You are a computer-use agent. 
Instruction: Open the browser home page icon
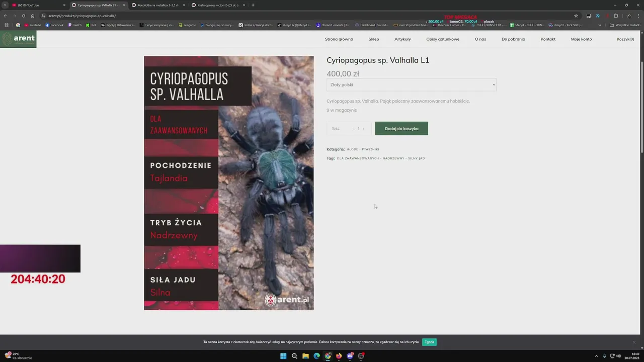[x=33, y=16]
